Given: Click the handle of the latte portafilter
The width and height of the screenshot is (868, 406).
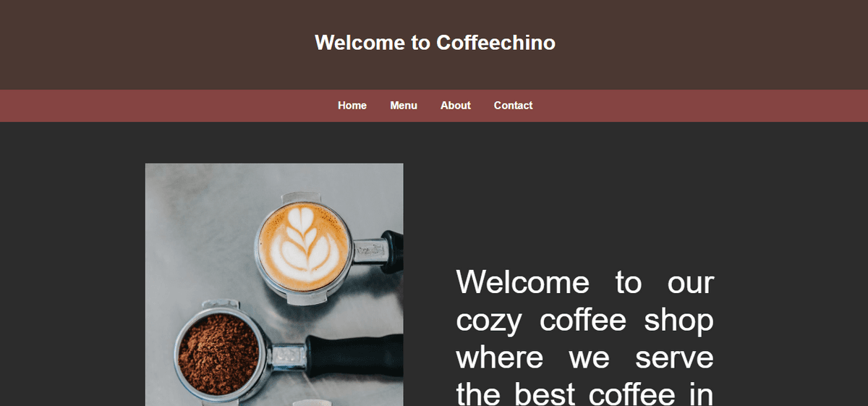Looking at the screenshot, I should pyautogui.click(x=391, y=250).
